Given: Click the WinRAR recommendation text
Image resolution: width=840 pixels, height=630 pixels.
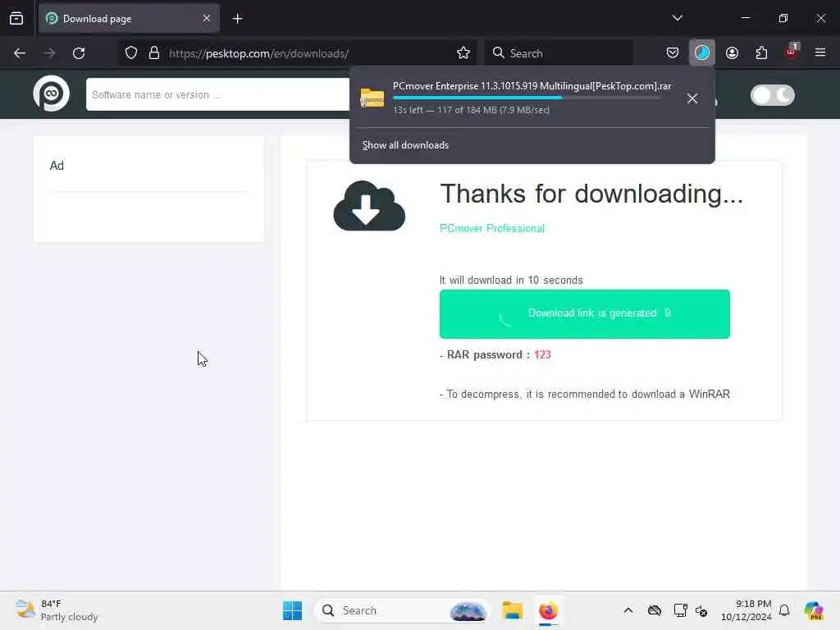Looking at the screenshot, I should pyautogui.click(x=584, y=395).
